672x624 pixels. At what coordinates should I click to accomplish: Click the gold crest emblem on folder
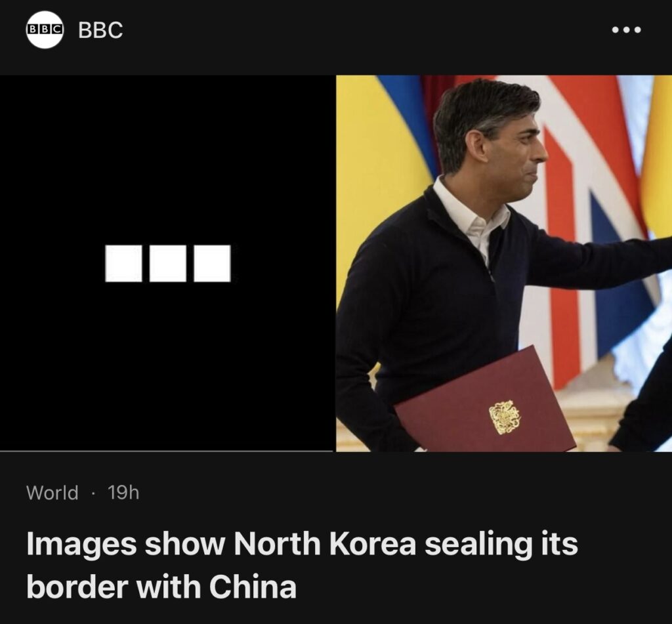pos(505,416)
